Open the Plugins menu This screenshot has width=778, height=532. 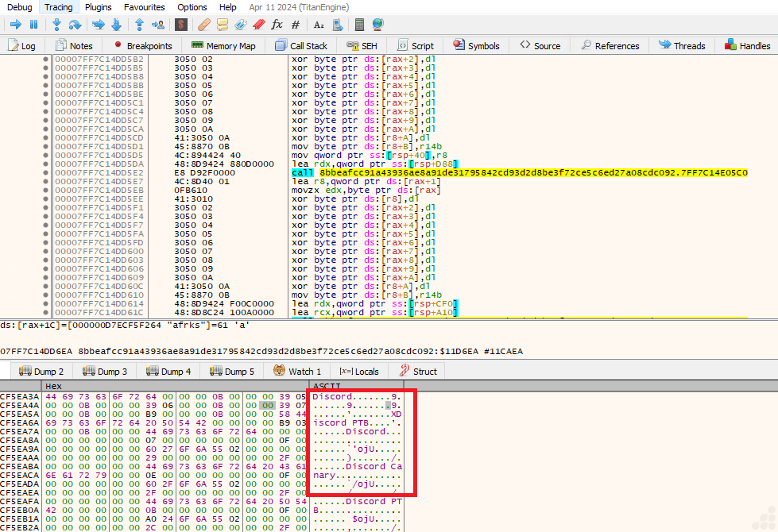[99, 7]
